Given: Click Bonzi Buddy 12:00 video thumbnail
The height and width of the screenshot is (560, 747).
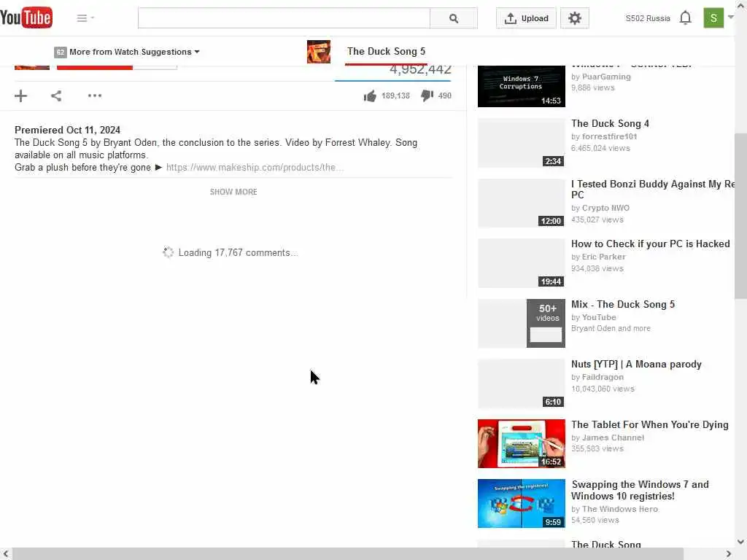Looking at the screenshot, I should pos(521,203).
